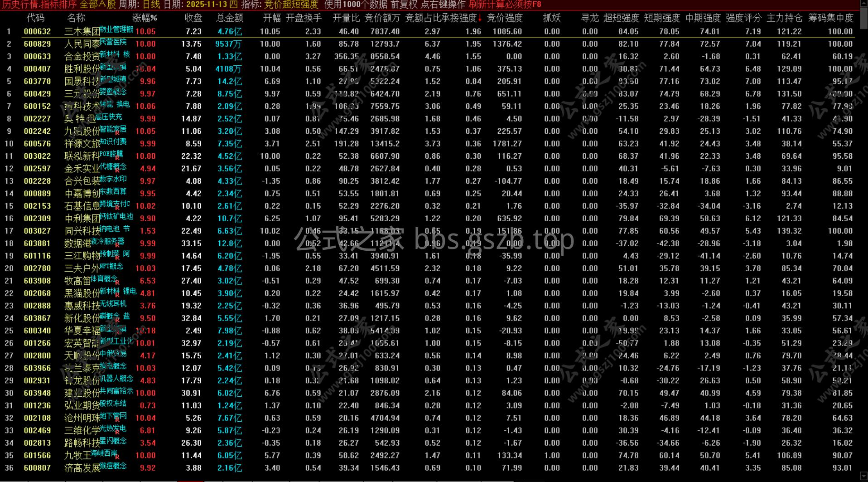The width and height of the screenshot is (868, 482).
Task: Click the 寻龙 column header
Action: pyautogui.click(x=590, y=18)
